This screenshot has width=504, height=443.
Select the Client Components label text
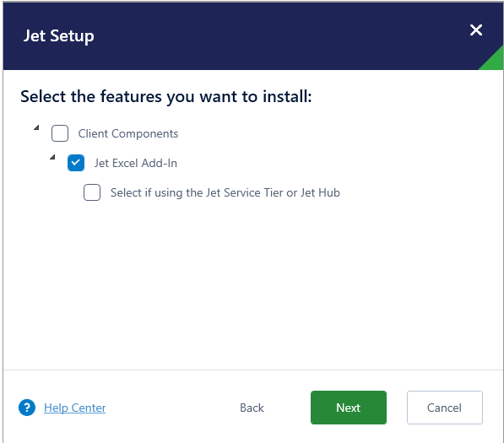pos(128,133)
